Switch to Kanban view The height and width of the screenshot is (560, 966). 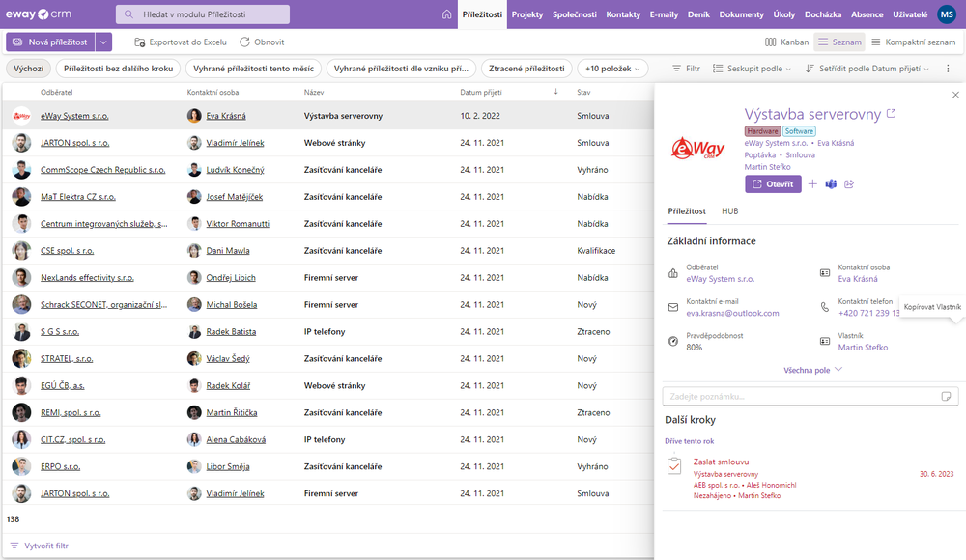tap(786, 42)
